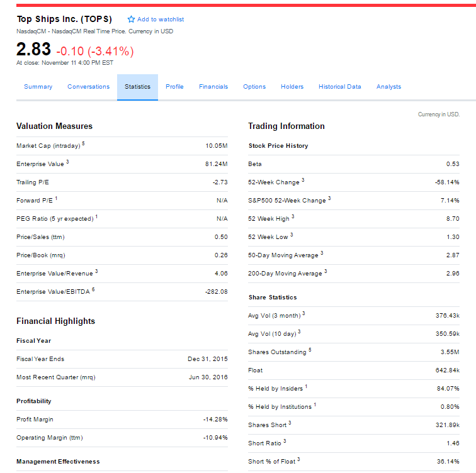
Task: Click the star icon for the watchlist
Action: click(131, 19)
